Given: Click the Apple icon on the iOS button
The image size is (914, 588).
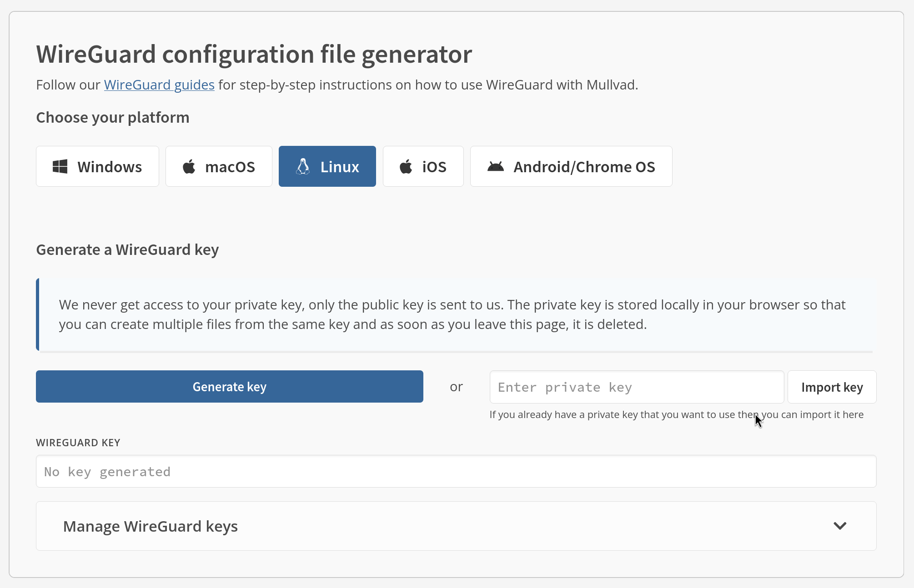Looking at the screenshot, I should pyautogui.click(x=406, y=166).
